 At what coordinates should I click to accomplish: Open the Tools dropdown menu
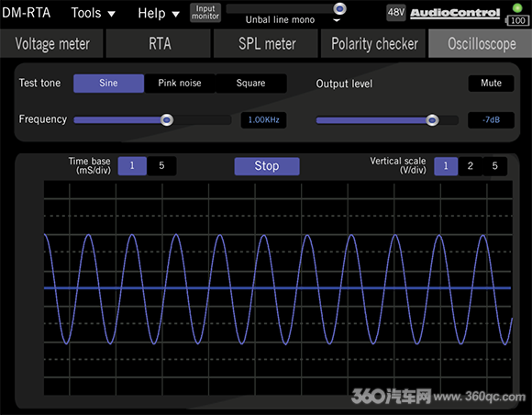click(x=93, y=13)
